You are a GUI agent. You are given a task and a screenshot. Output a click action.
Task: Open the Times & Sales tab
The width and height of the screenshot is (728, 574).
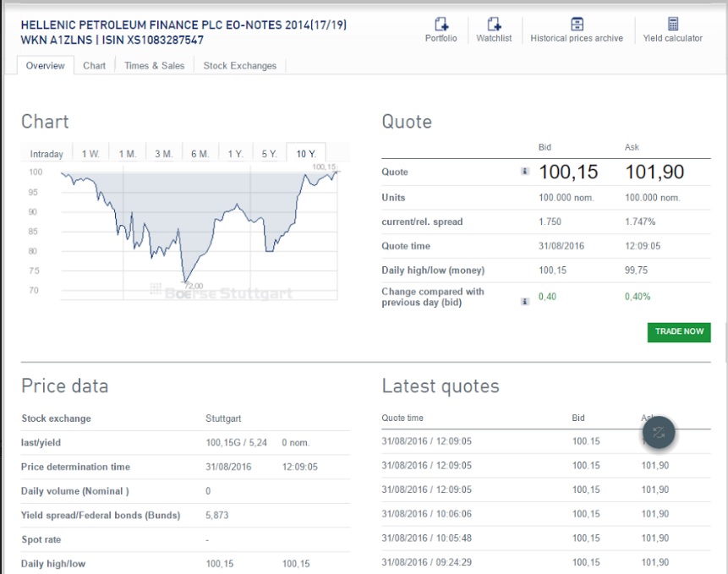154,66
